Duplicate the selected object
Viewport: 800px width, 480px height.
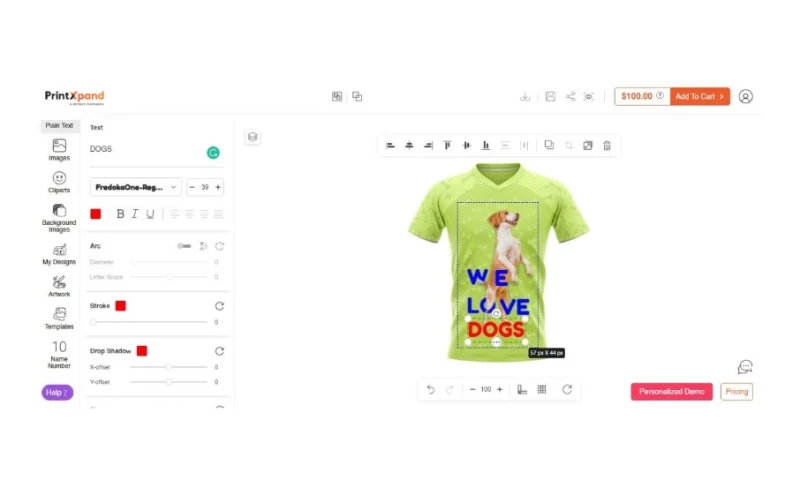pos(549,145)
